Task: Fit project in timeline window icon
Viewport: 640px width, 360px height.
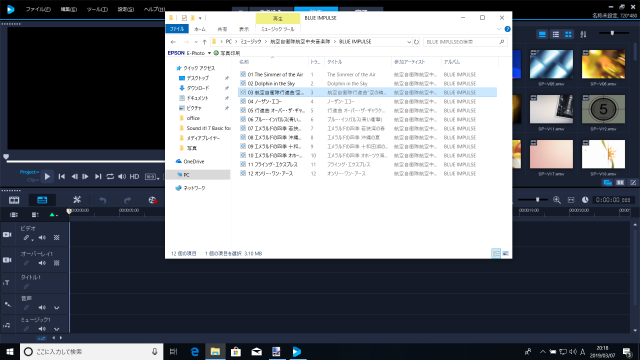Action: [571, 200]
